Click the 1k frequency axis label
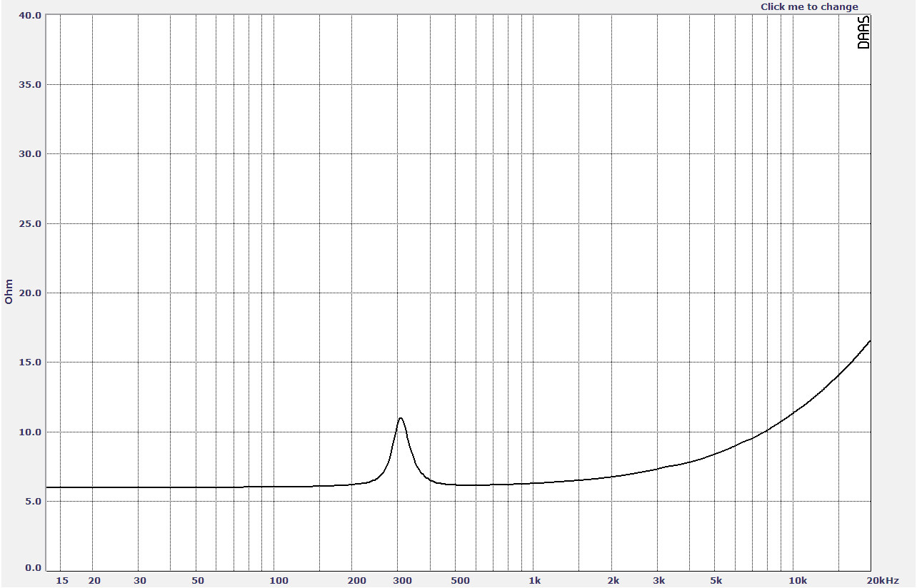917x588 pixels. 534,580
